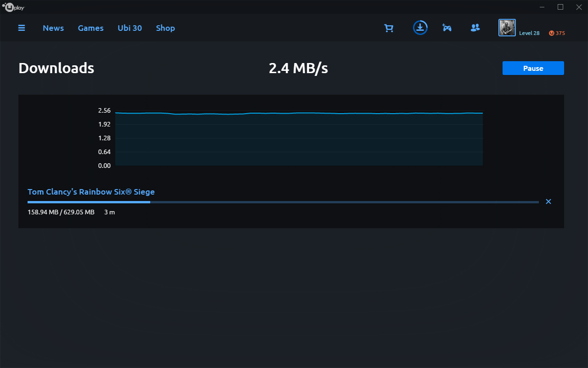Open the Ubi 30 tab
This screenshot has height=368, width=588.
(130, 28)
